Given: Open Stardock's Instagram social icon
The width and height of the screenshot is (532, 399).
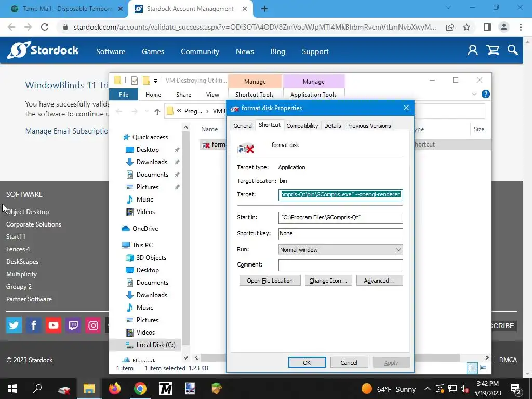Looking at the screenshot, I should (x=93, y=325).
